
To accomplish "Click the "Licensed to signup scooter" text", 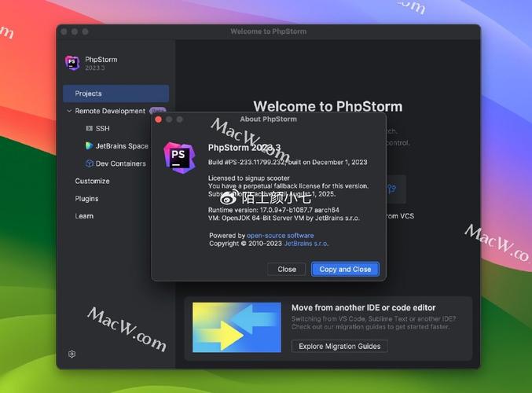I will click(x=248, y=178).
